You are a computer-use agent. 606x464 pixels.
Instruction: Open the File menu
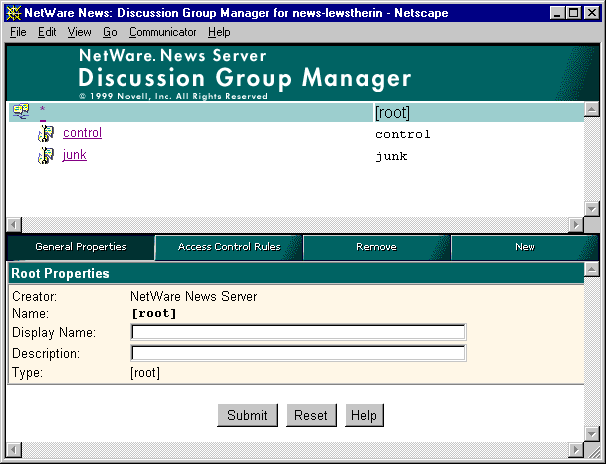coord(18,32)
